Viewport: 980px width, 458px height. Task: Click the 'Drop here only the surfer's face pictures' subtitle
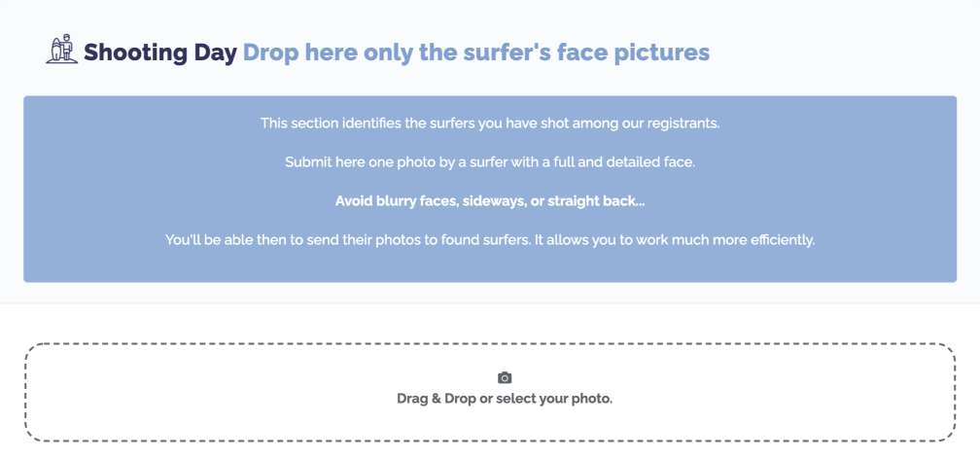tap(476, 53)
